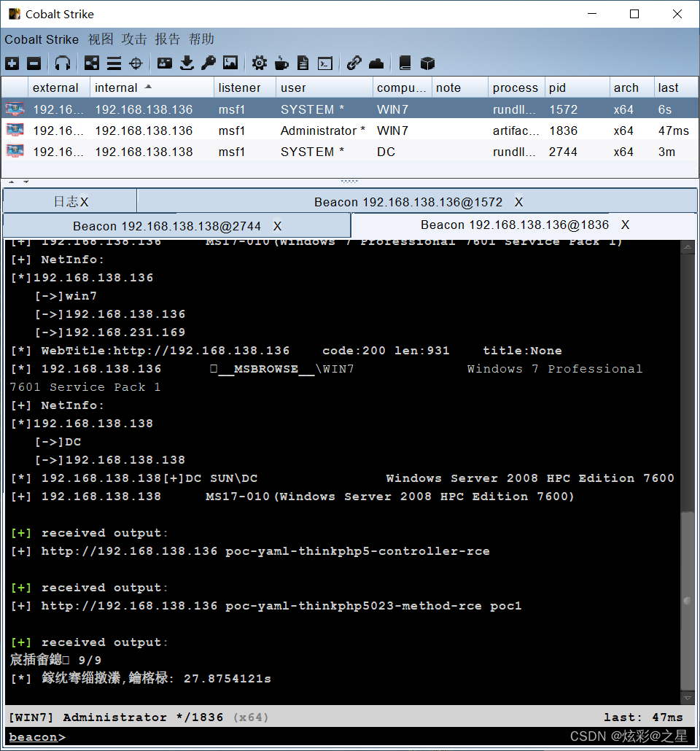Sort sessions by pid column
Screen dimensions: 700x751
click(x=577, y=87)
